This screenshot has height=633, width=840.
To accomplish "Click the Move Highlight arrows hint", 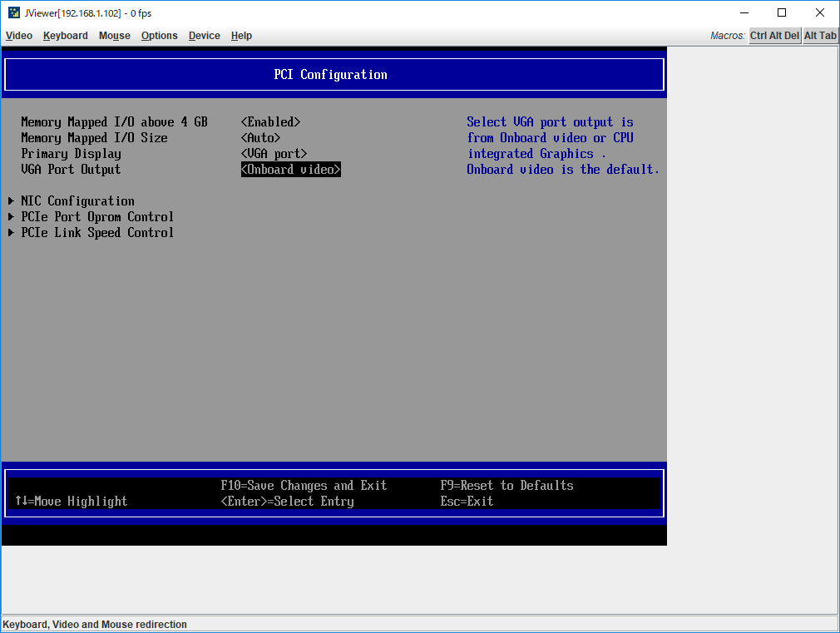I will click(x=72, y=501).
